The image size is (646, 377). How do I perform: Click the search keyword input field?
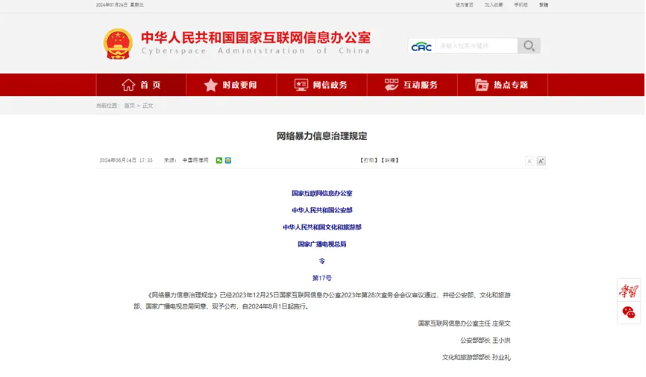coord(476,46)
